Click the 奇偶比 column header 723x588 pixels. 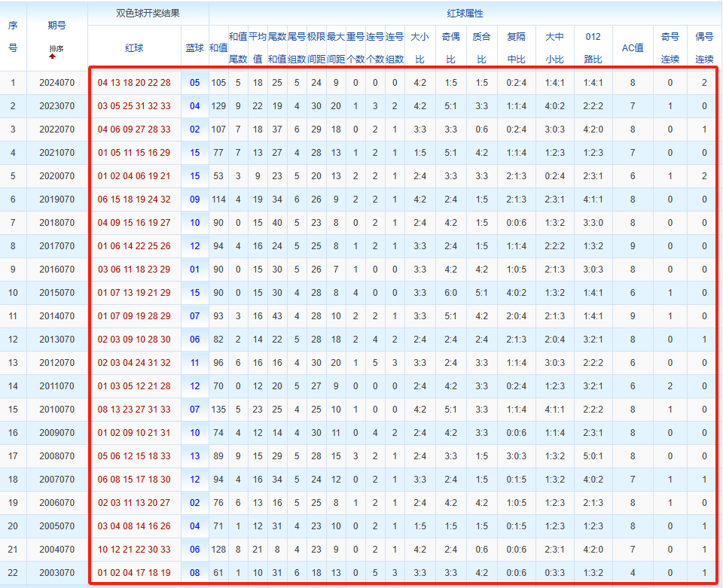pos(450,48)
